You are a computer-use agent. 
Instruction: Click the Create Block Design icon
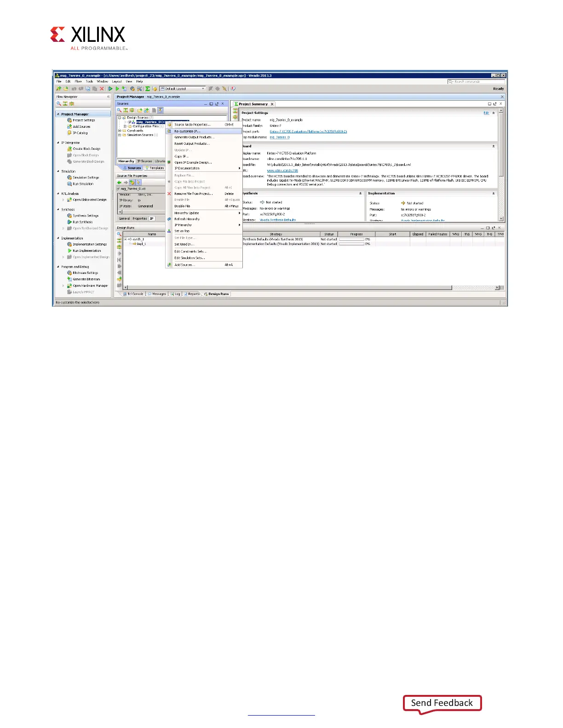point(69,149)
